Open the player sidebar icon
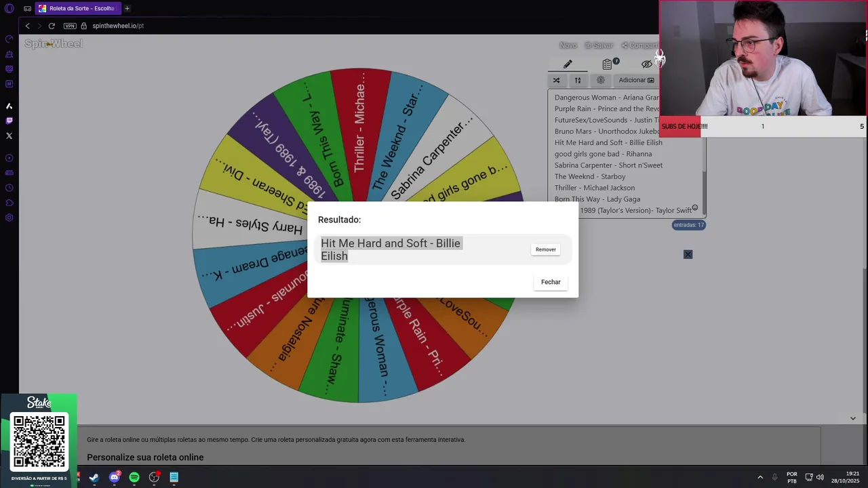This screenshot has width=868, height=488. (x=9, y=158)
